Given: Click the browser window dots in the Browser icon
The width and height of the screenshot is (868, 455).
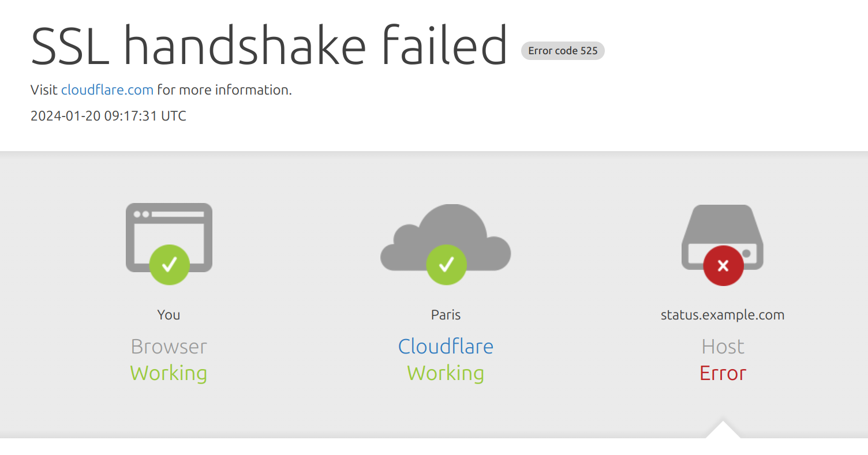Looking at the screenshot, I should click(x=140, y=213).
